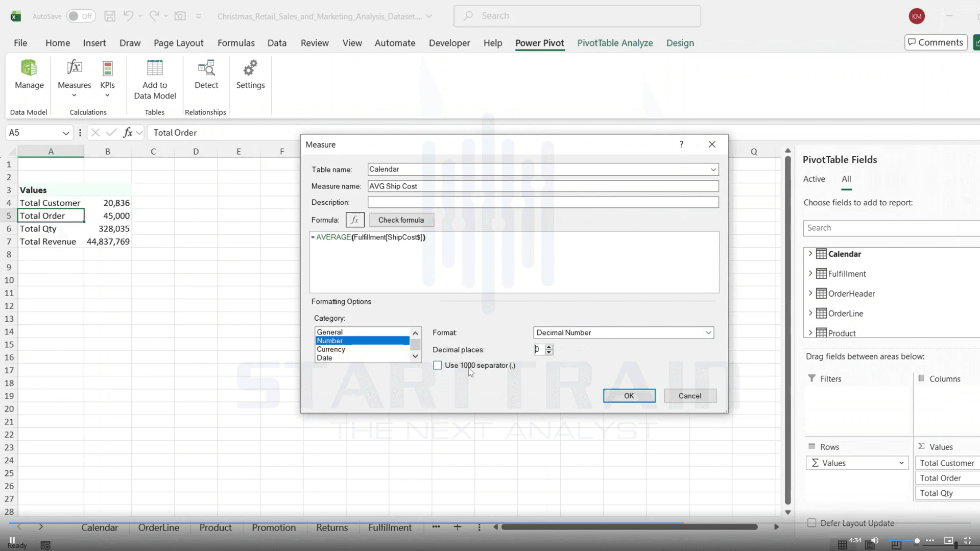Click the Cancel button in the Measure dialog
The width and height of the screenshot is (980, 551).
[690, 396]
